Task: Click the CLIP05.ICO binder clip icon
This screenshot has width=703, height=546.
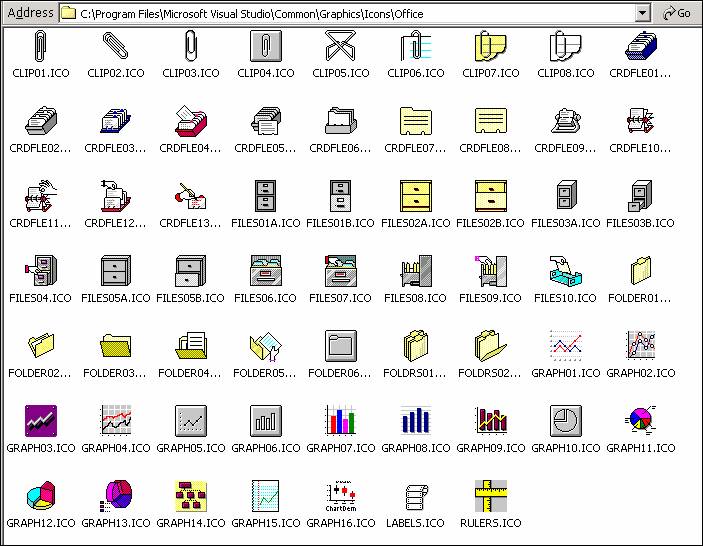Action: pyautogui.click(x=340, y=46)
